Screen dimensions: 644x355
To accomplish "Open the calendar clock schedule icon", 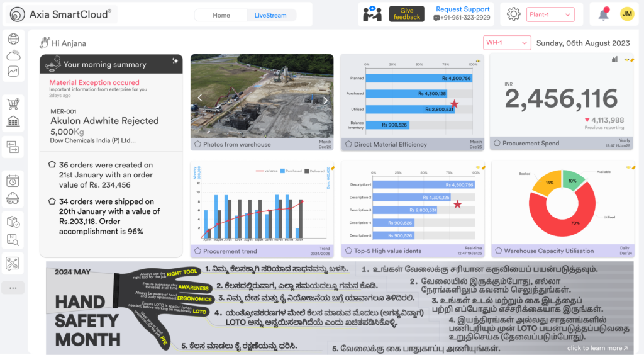I will click(13, 181).
